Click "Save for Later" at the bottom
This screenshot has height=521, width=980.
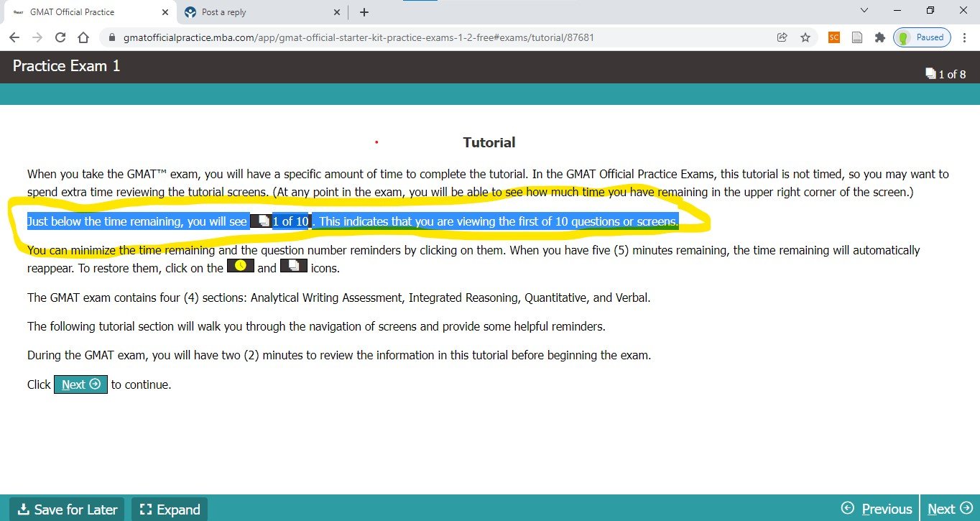point(66,509)
